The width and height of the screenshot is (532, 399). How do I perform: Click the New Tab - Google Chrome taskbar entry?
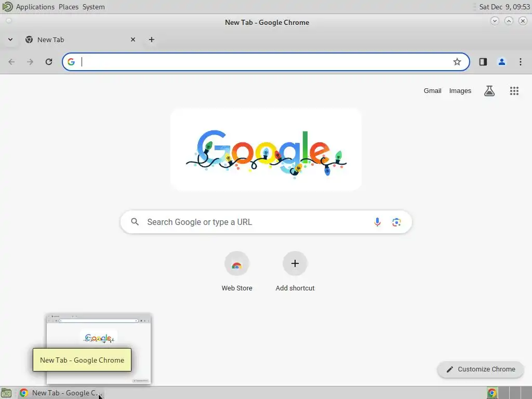coord(61,393)
